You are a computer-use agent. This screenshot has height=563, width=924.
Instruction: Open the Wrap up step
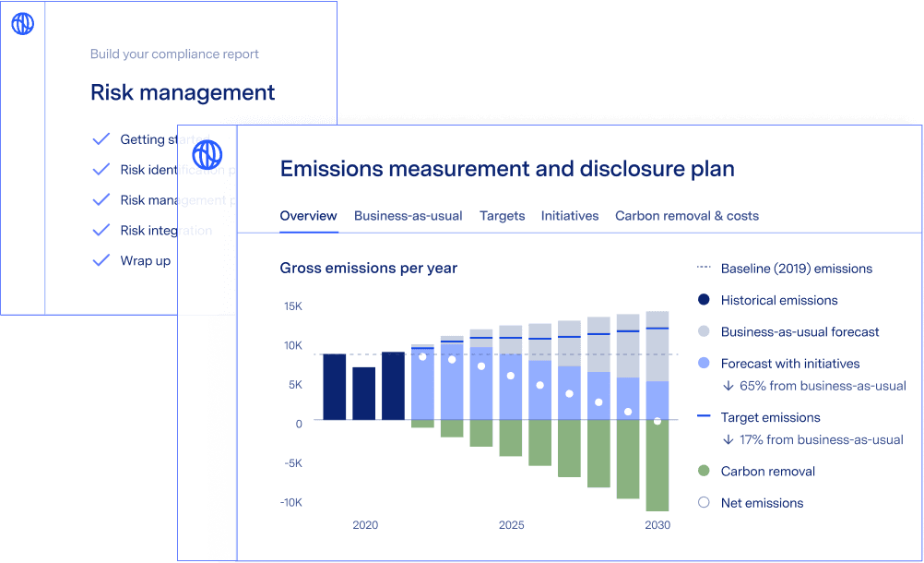tap(145, 261)
